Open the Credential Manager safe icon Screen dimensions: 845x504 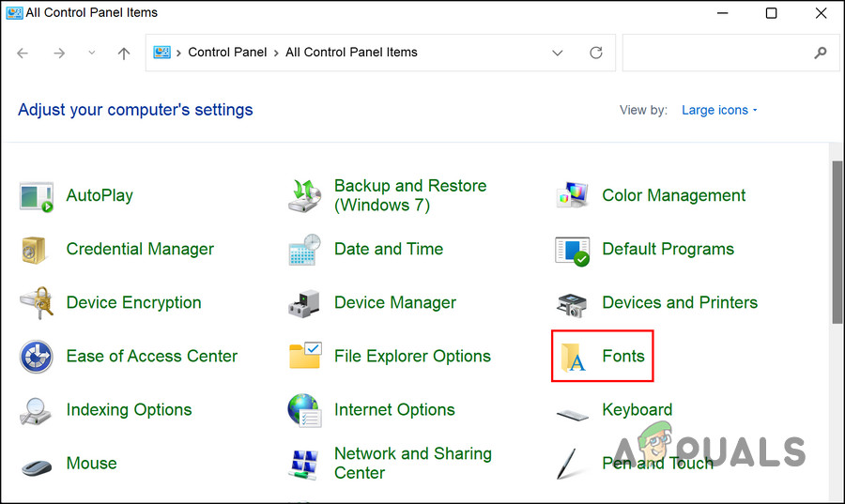[x=34, y=250]
